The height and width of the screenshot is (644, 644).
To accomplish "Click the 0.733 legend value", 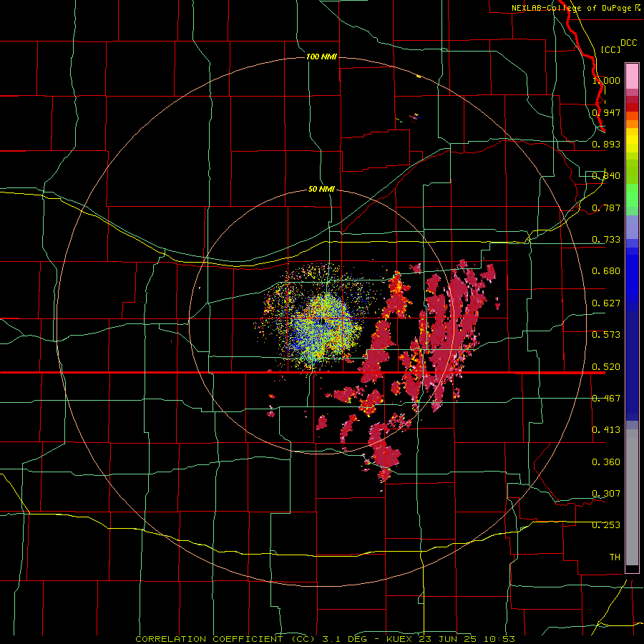I will (x=606, y=239).
